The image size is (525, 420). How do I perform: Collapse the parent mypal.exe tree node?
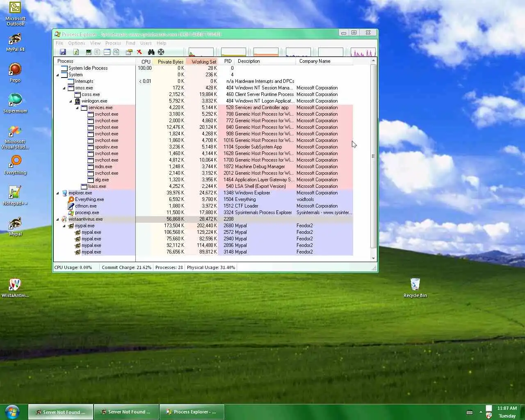click(64, 226)
